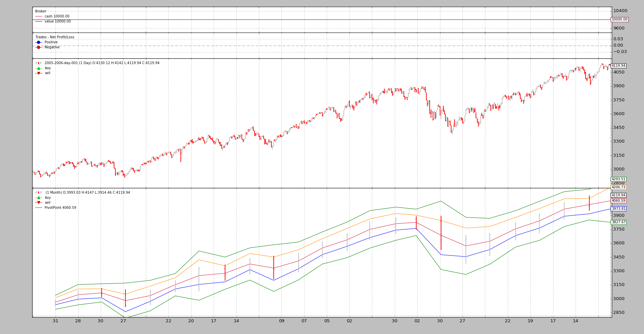Select the 3827.67 green price tag
This screenshot has width=644, height=334.
click(619, 222)
